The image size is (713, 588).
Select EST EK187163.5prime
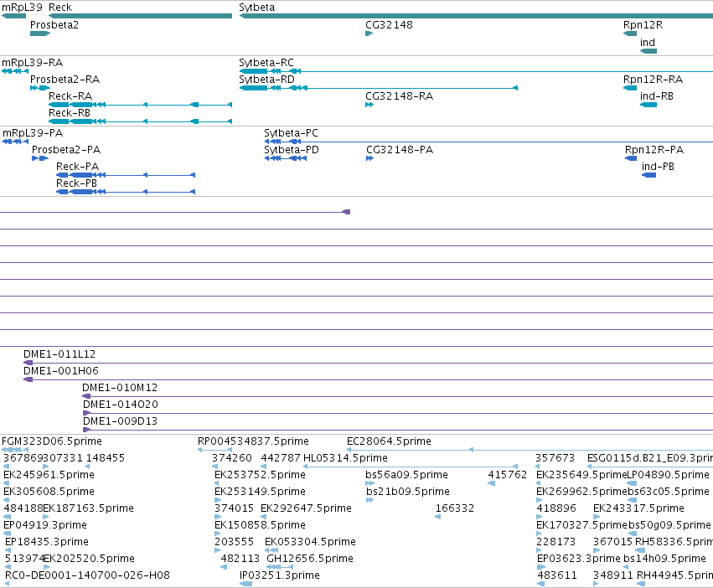(x=88, y=508)
